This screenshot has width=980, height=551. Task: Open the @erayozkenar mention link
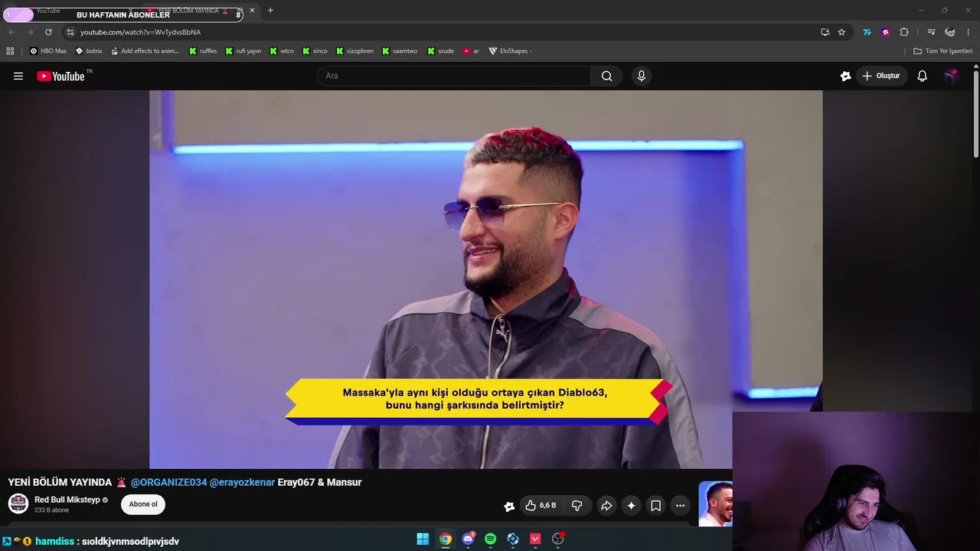click(242, 482)
